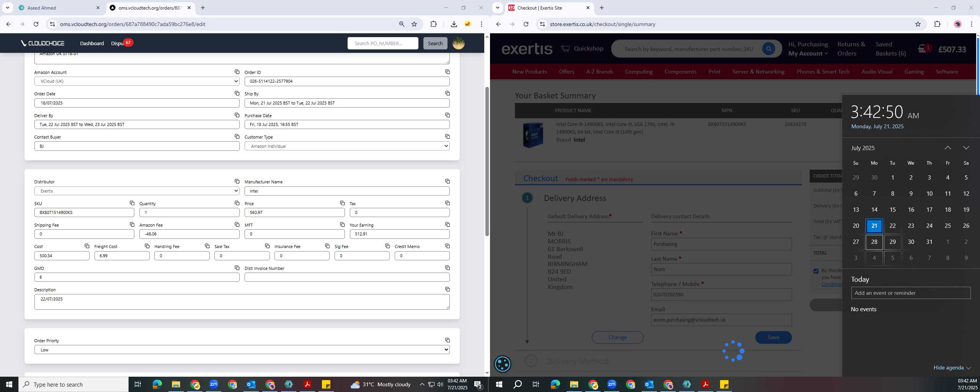Viewport: 980px width, 392px height.
Task: Open the Windows Start button on left taskbar
Action: point(9,384)
